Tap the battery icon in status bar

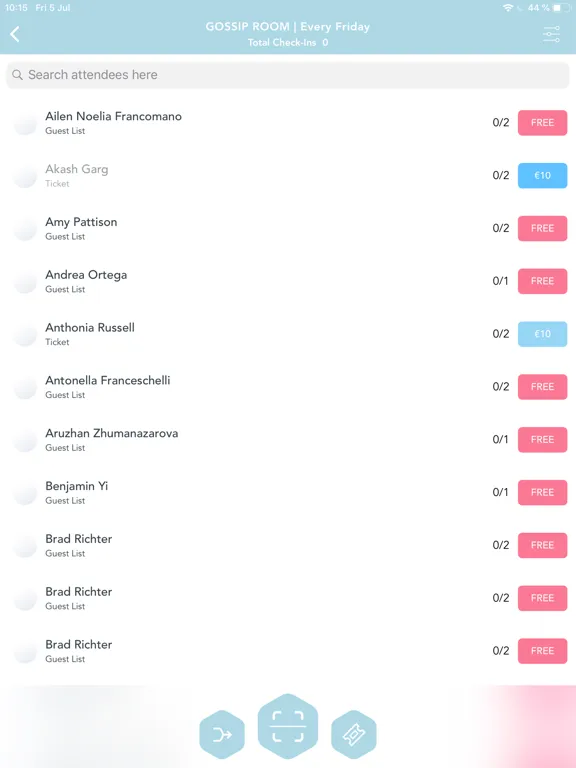click(562, 8)
